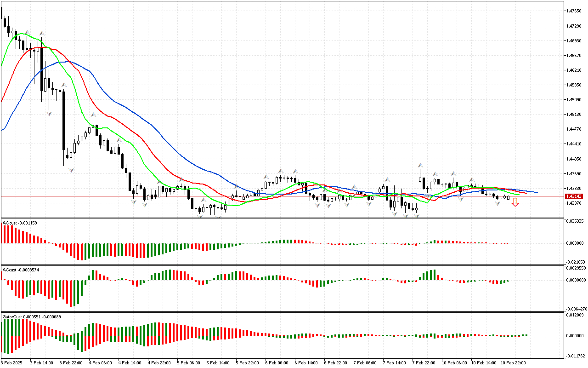Select the 10 Feb 22:00 time label
This screenshot has width=588, height=368.
pos(513,362)
